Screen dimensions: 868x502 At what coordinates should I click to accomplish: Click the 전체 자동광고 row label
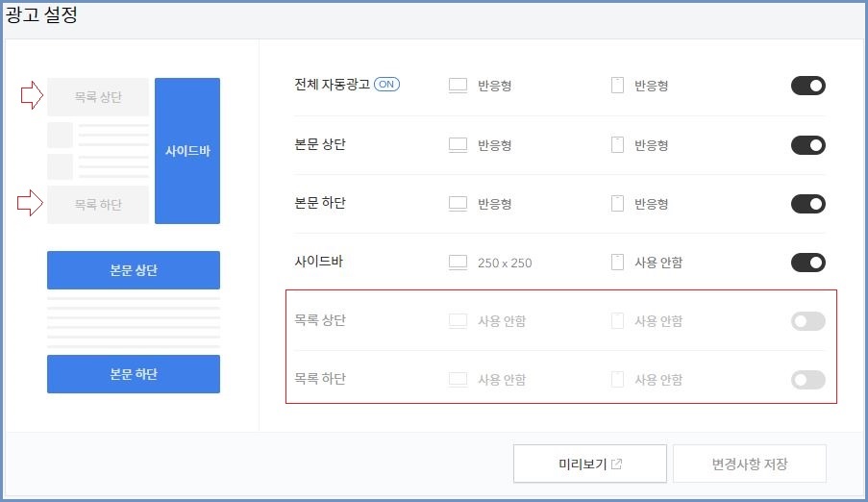point(333,85)
